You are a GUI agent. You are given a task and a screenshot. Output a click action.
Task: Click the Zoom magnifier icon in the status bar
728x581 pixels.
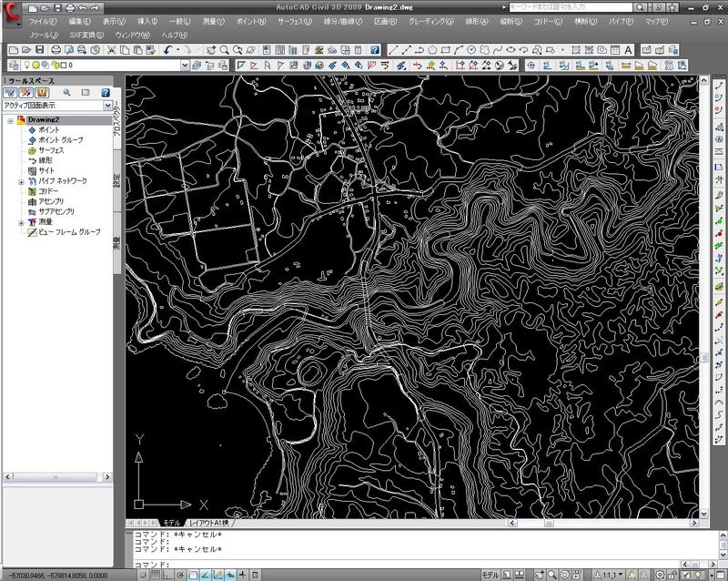(x=551, y=575)
